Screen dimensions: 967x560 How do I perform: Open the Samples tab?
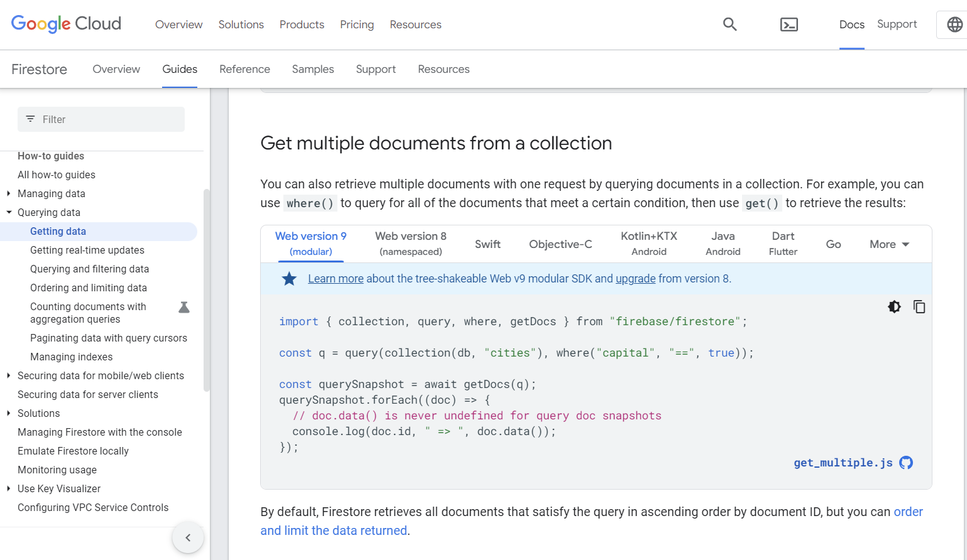click(313, 69)
